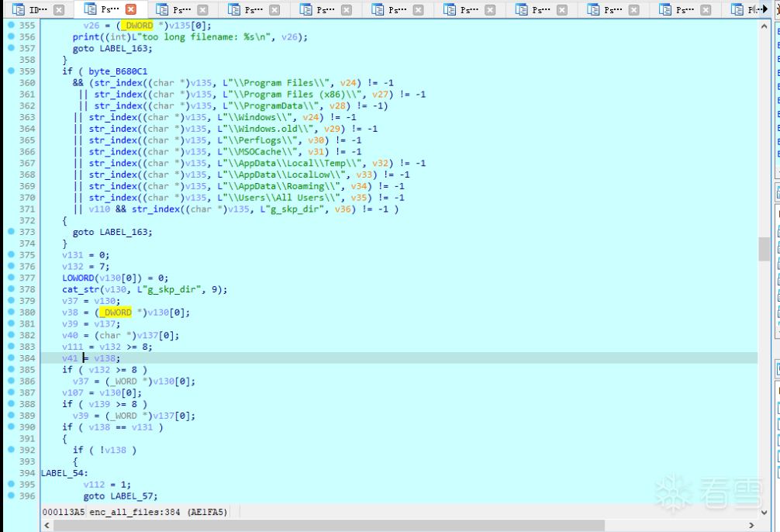Click the blue marker beside line 387
Image resolution: width=780 pixels, height=532 pixels.
click(11, 392)
